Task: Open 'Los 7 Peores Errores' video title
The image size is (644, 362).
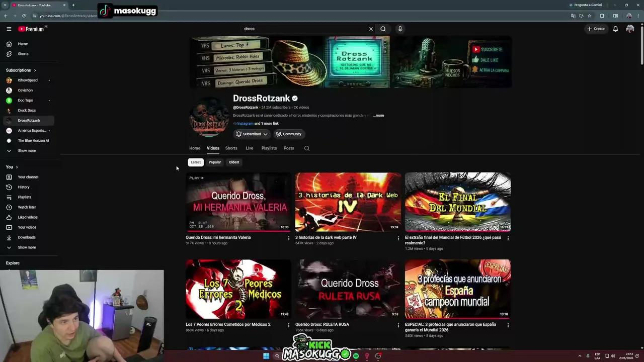Action: coord(228,325)
